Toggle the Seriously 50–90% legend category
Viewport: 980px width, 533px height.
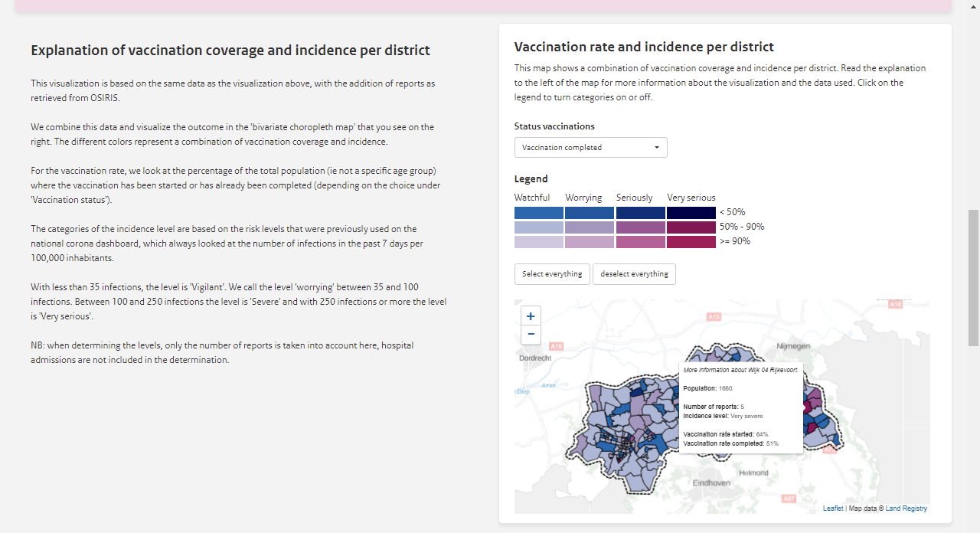pyautogui.click(x=639, y=227)
